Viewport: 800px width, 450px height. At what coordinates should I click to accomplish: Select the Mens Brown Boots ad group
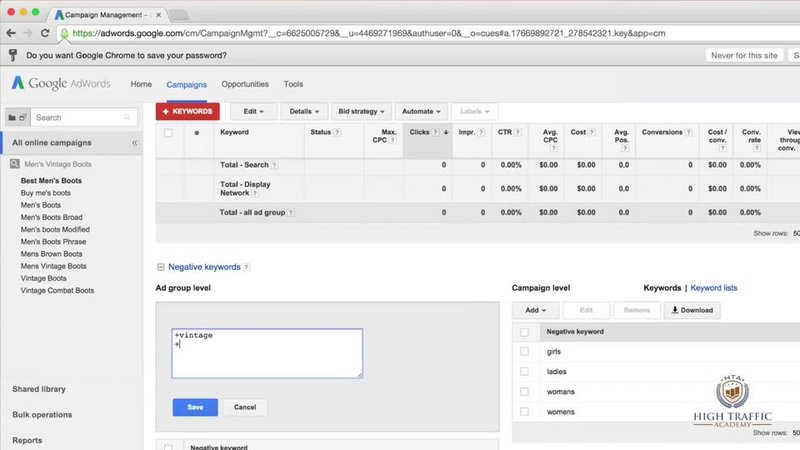51,254
